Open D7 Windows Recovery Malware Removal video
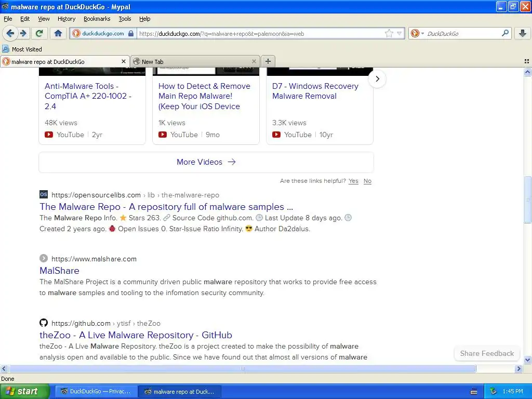Viewport: 532px width, 399px height. [x=315, y=91]
